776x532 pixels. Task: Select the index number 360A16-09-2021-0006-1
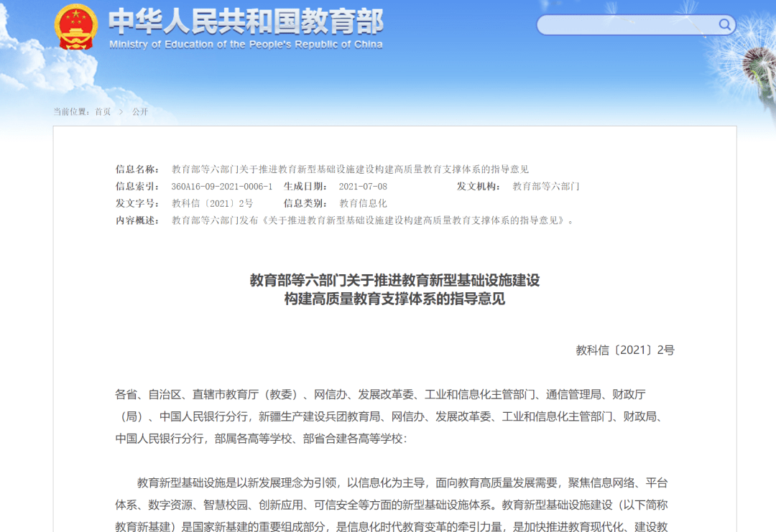221,187
